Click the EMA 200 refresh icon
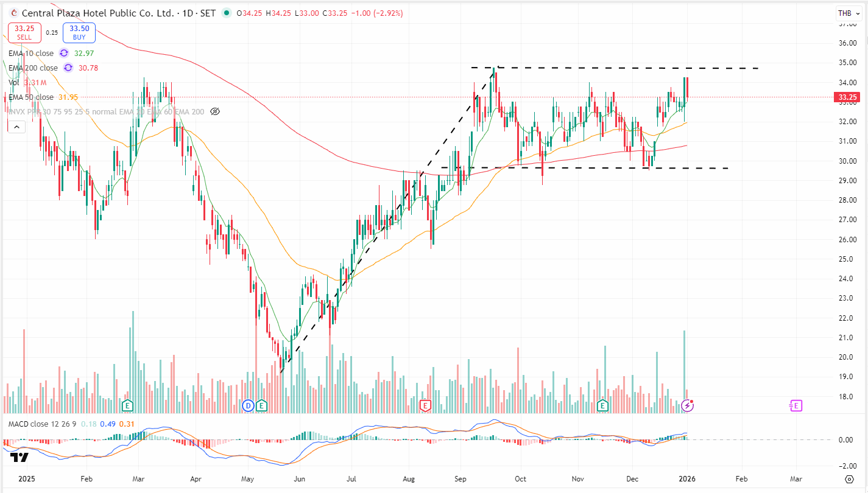 point(68,68)
